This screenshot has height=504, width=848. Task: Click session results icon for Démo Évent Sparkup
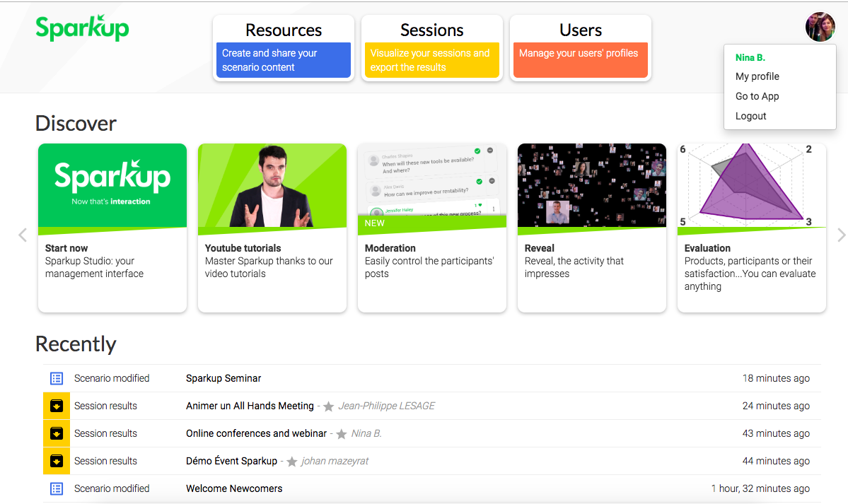tap(57, 462)
